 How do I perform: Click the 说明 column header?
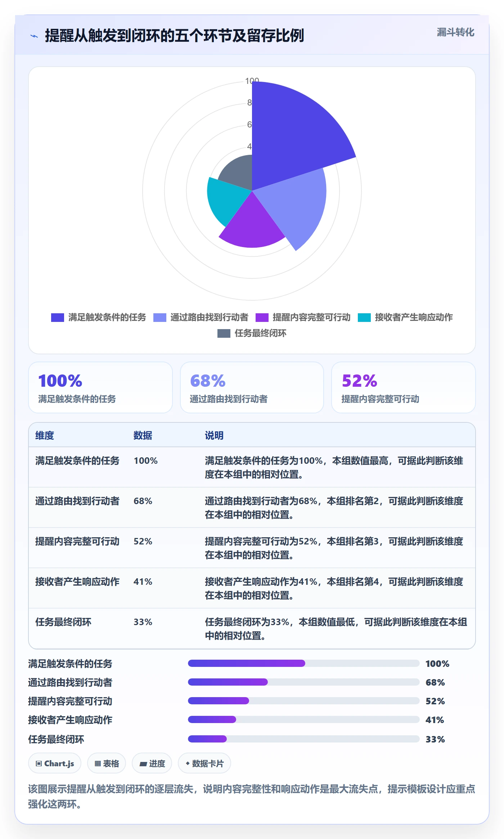214,435
